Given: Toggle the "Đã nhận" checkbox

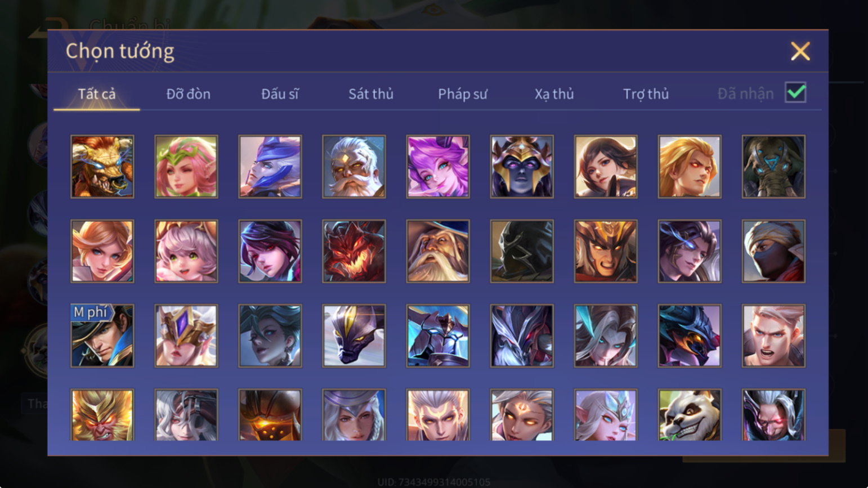Looking at the screenshot, I should coord(795,92).
